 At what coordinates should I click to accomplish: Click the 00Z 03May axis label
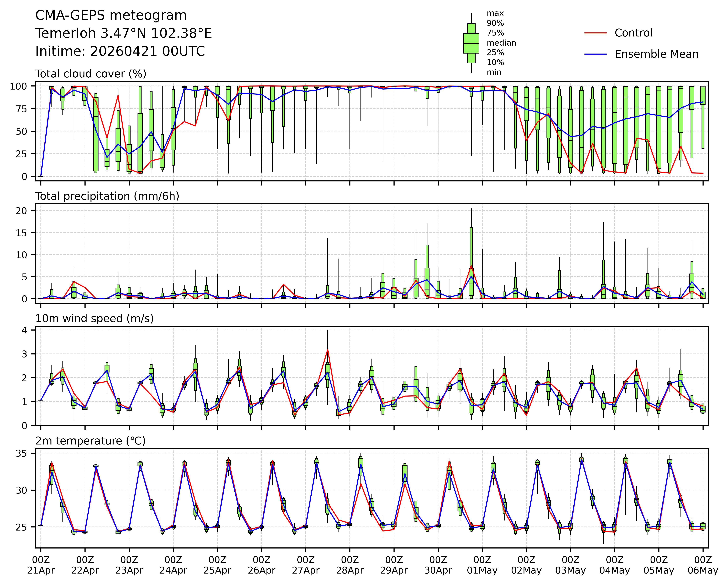coord(570,565)
